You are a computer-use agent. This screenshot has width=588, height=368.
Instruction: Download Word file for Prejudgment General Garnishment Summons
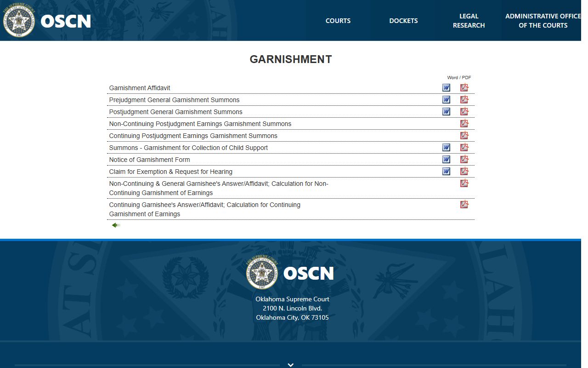[x=446, y=100]
